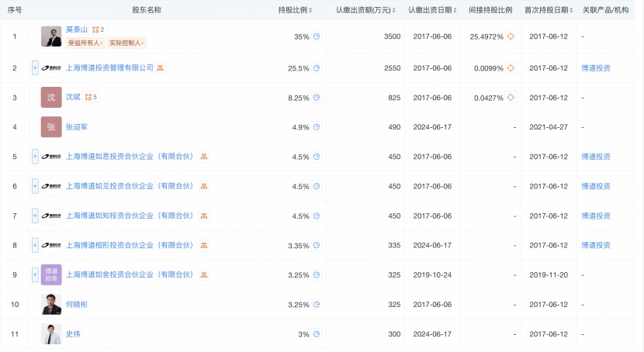644x352 pixels.
Task: Expand the 上海博道如舍投资合伙企业 row
Action: [x=35, y=274]
